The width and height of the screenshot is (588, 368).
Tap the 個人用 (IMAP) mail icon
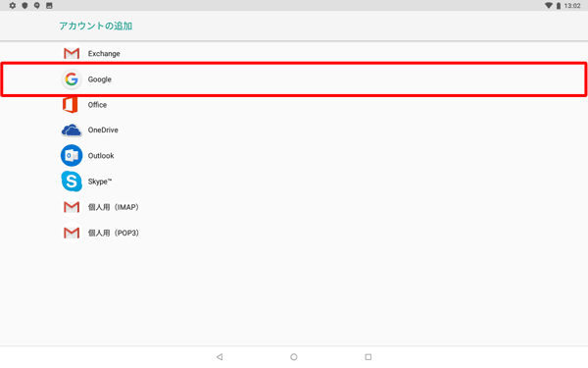coord(72,207)
